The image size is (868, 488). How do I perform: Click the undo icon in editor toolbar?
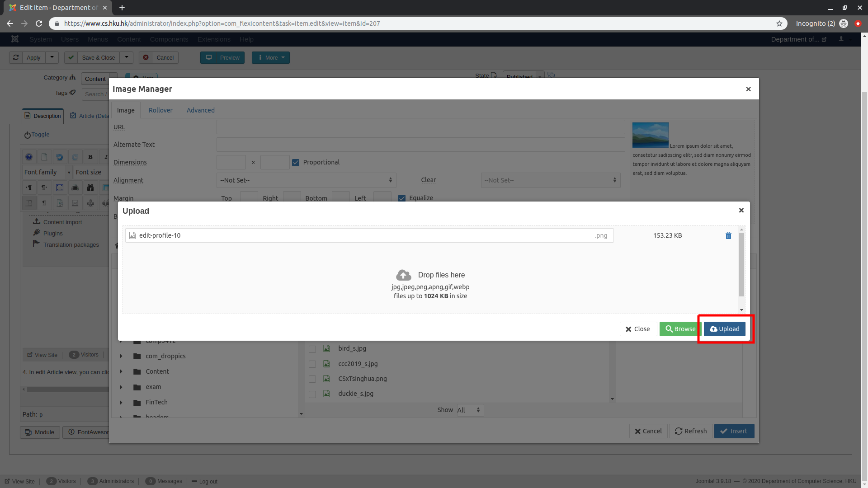tap(60, 157)
